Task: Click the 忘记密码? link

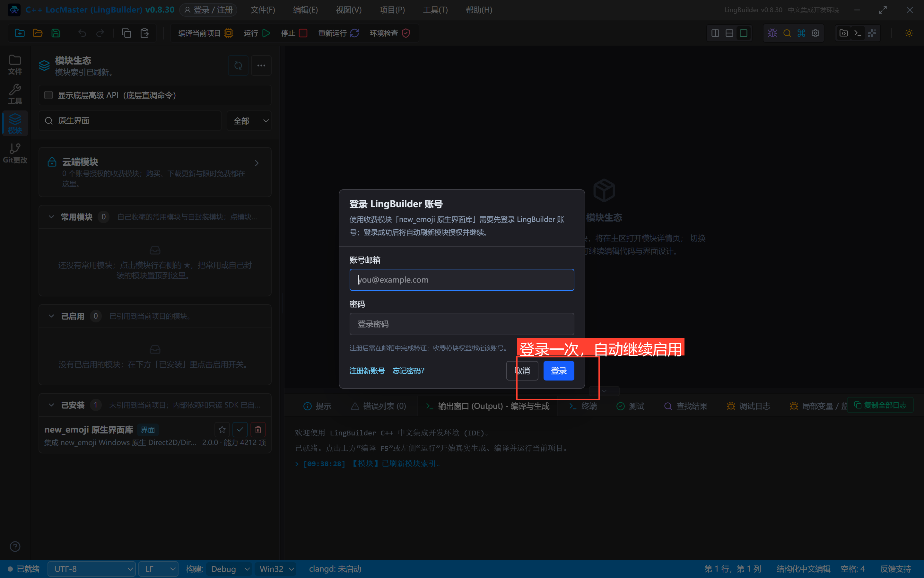Action: (x=408, y=371)
